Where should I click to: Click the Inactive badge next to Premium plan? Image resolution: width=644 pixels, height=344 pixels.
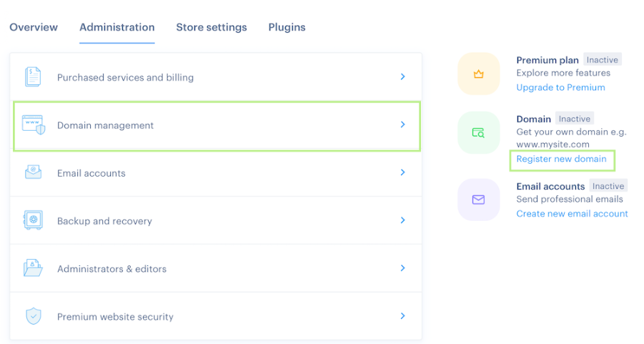(602, 59)
